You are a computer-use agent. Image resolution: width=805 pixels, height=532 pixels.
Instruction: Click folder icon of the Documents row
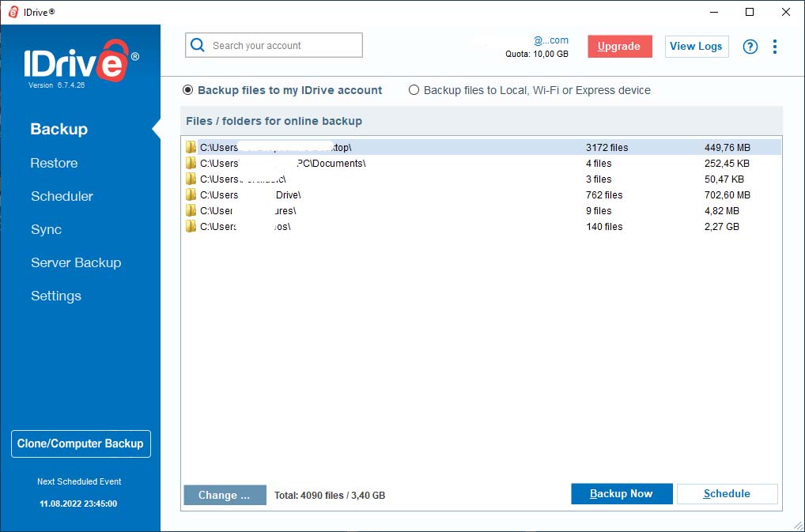coord(191,163)
